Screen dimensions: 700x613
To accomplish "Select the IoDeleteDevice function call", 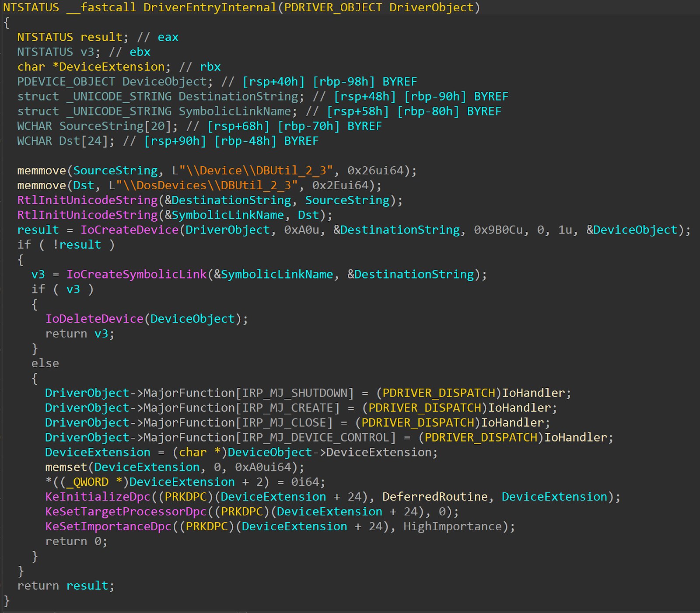I will (x=94, y=319).
